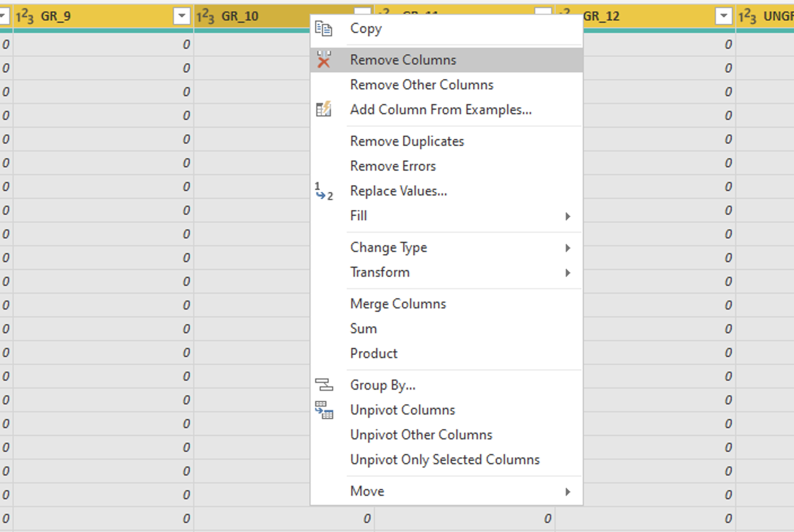Image resolution: width=794 pixels, height=532 pixels.
Task: Expand the Change Type submenu
Action: click(x=568, y=248)
